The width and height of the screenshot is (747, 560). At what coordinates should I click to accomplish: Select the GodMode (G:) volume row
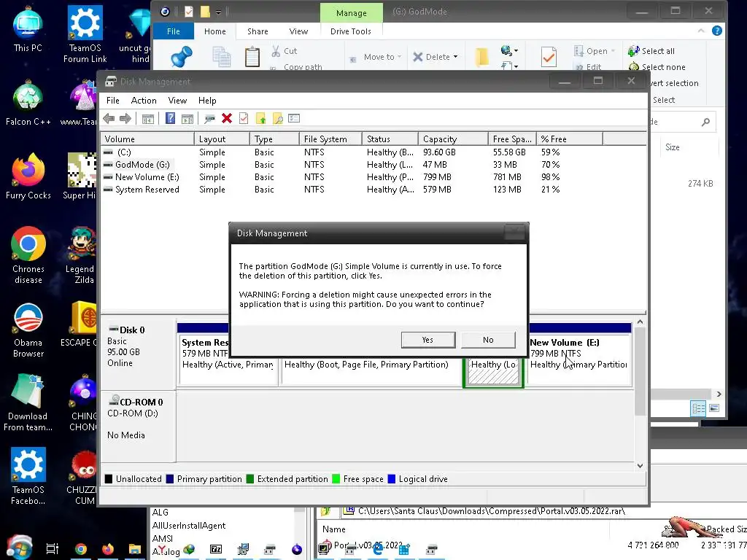[330, 165]
